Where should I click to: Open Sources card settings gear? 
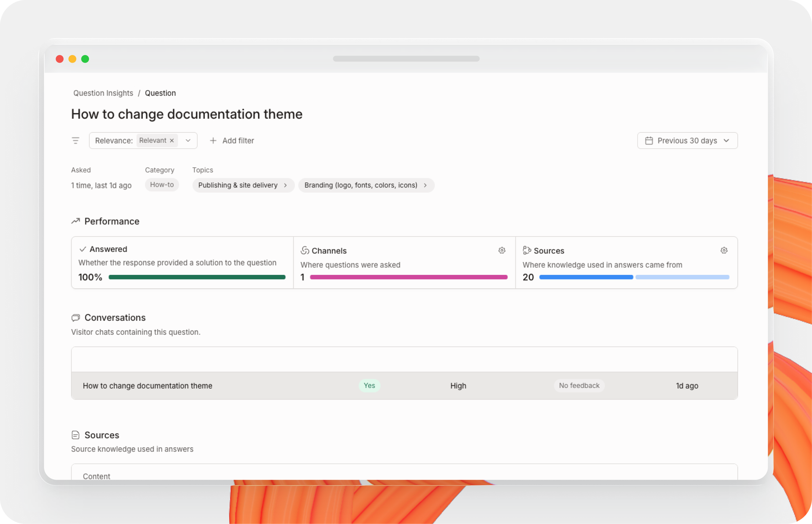(724, 250)
